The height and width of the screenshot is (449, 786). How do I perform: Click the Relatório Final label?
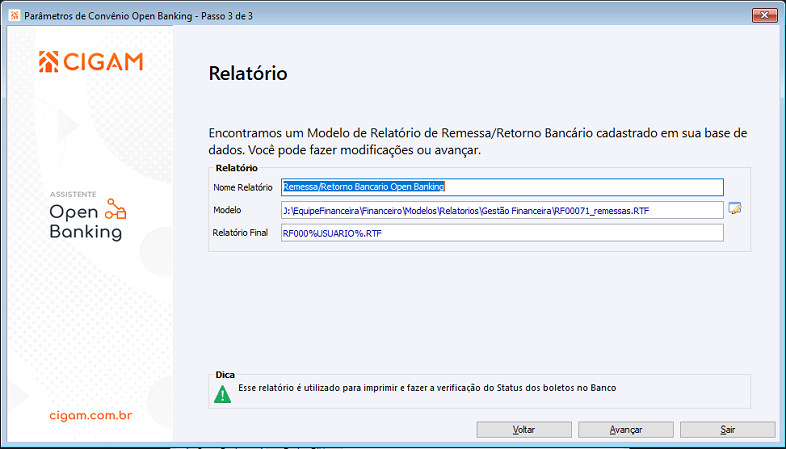click(x=240, y=233)
